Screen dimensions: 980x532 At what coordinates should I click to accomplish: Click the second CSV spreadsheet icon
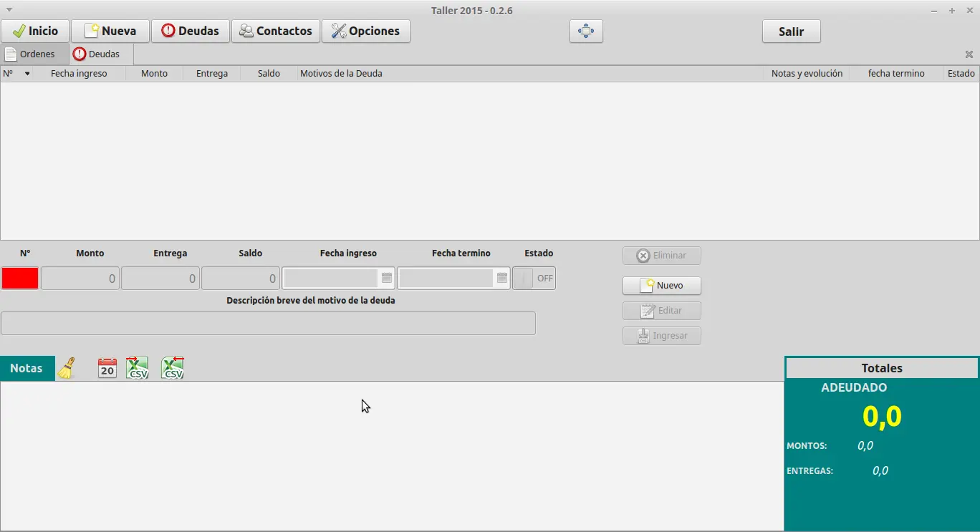(173, 368)
